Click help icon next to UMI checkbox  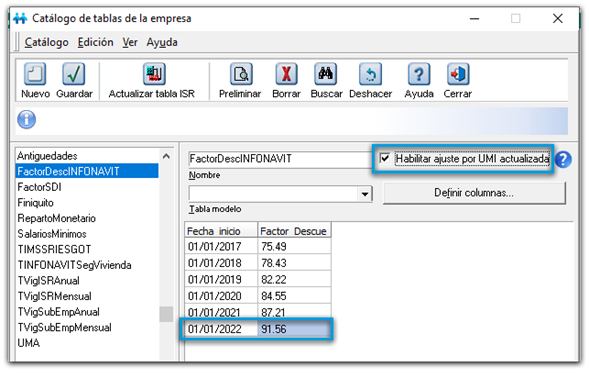[x=563, y=159]
